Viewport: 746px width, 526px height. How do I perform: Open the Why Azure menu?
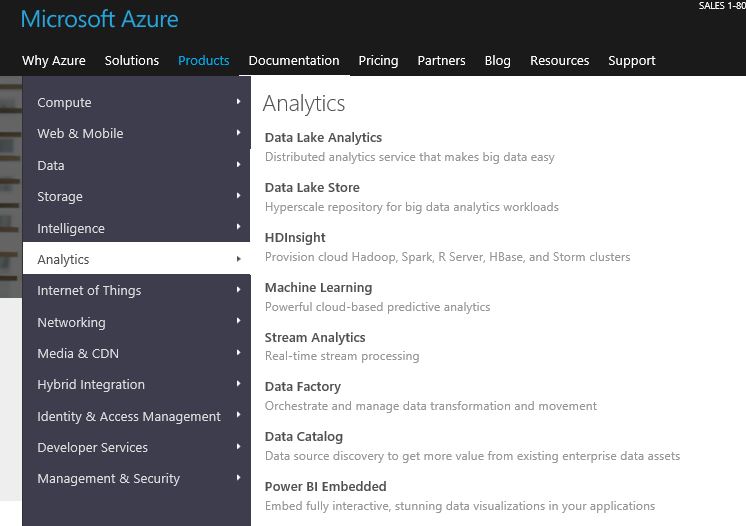(x=54, y=60)
